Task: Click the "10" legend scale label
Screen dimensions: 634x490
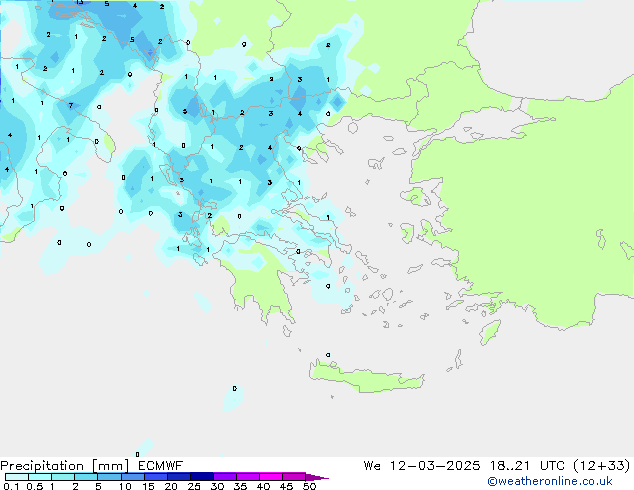Action: click(125, 486)
